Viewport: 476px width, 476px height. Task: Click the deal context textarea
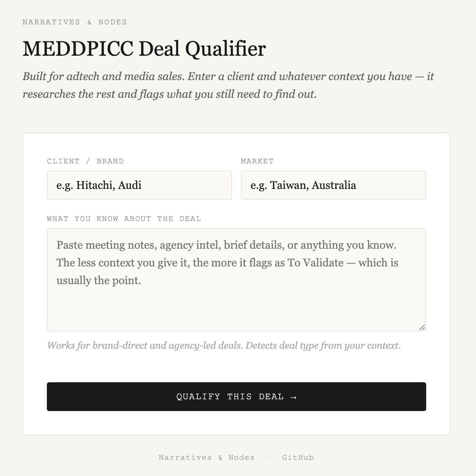coord(237,280)
